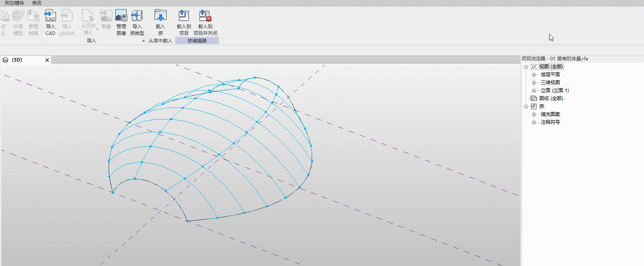Select 三维视图 in project browser
This screenshot has height=266, width=644.
[x=550, y=83]
